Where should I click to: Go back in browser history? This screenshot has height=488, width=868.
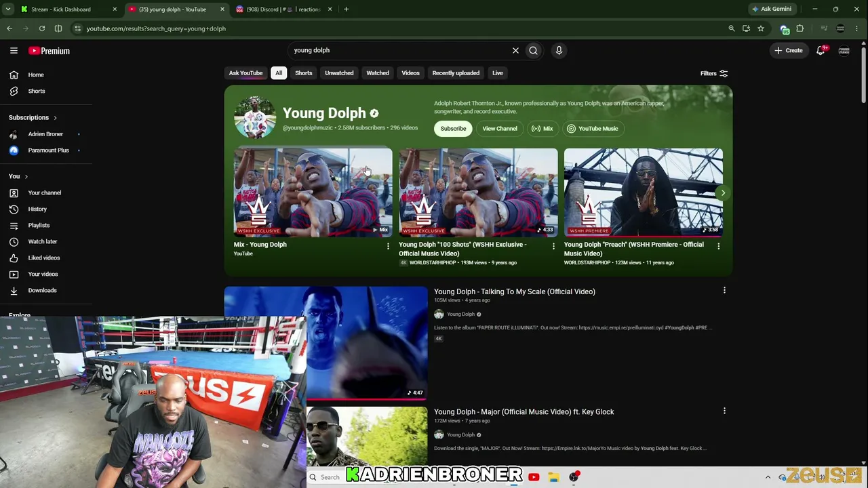coord(9,28)
